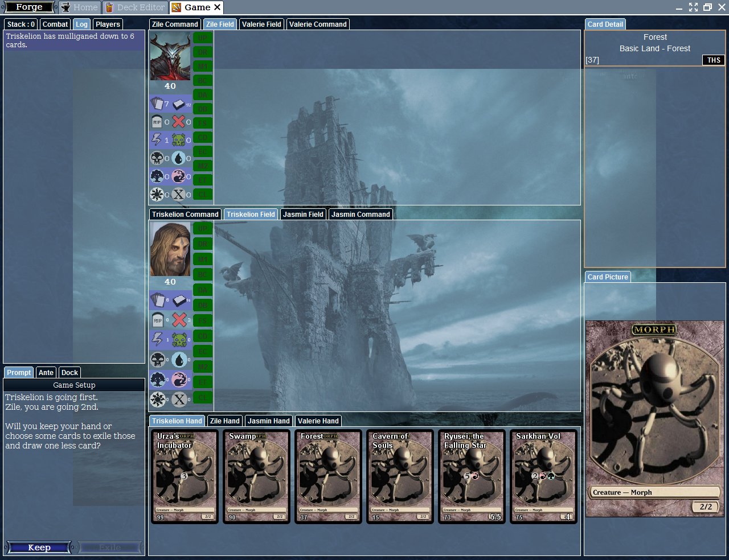Open the Deck Editor screen tab
Viewport: 729px width, 560px height.
(135, 7)
